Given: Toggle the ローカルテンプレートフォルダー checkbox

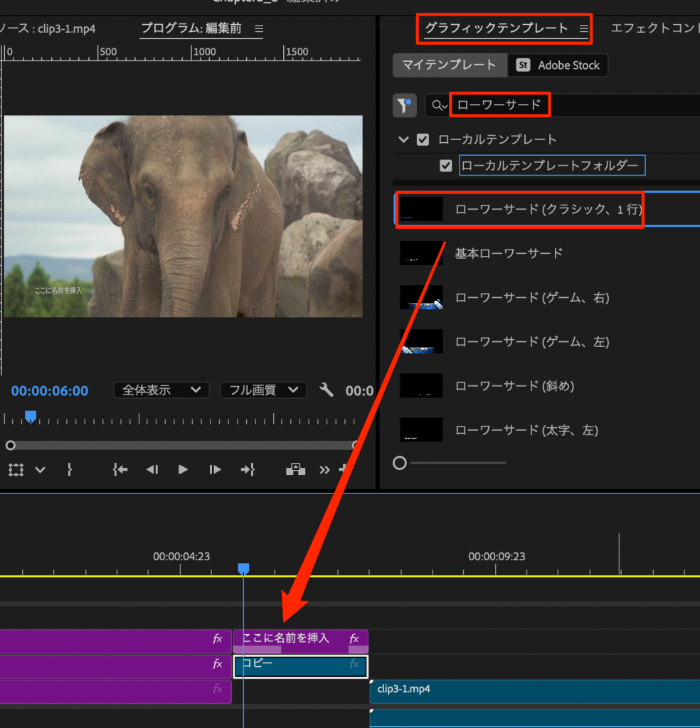Looking at the screenshot, I should (446, 166).
